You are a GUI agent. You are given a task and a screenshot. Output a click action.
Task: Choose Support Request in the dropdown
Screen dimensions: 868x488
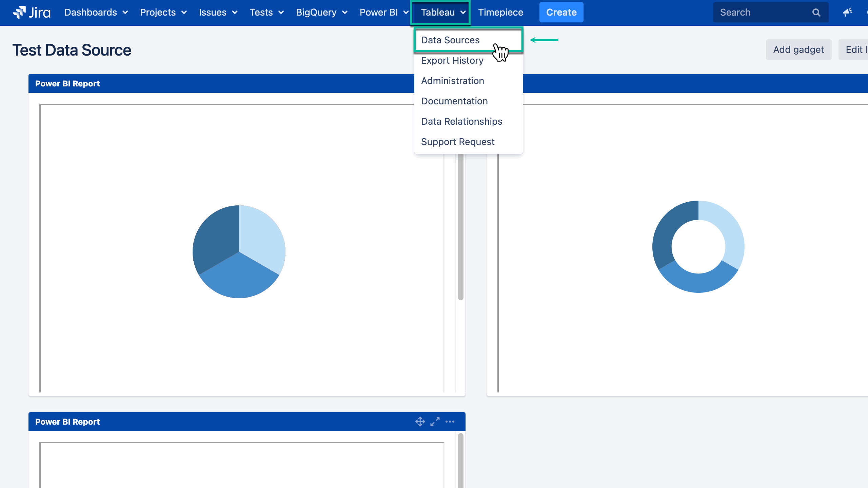click(458, 142)
